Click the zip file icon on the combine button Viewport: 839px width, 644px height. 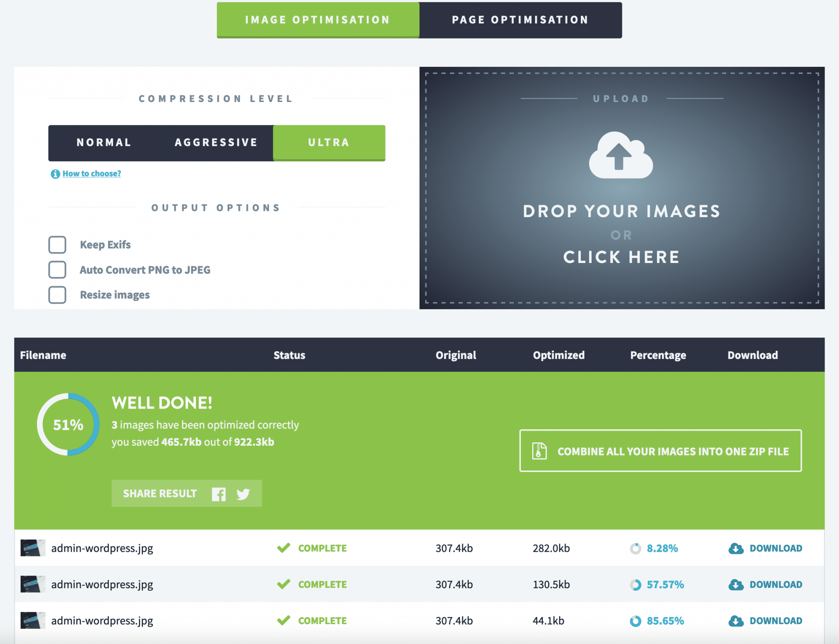point(539,451)
